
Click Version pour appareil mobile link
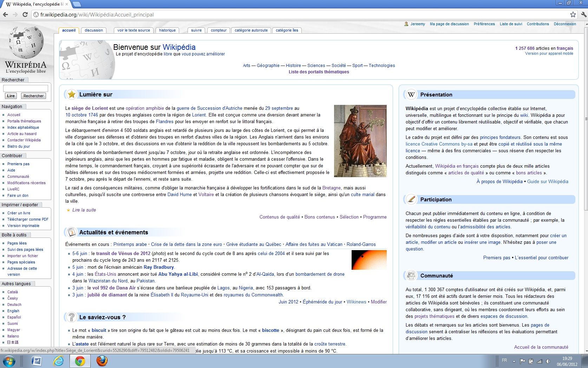click(549, 53)
